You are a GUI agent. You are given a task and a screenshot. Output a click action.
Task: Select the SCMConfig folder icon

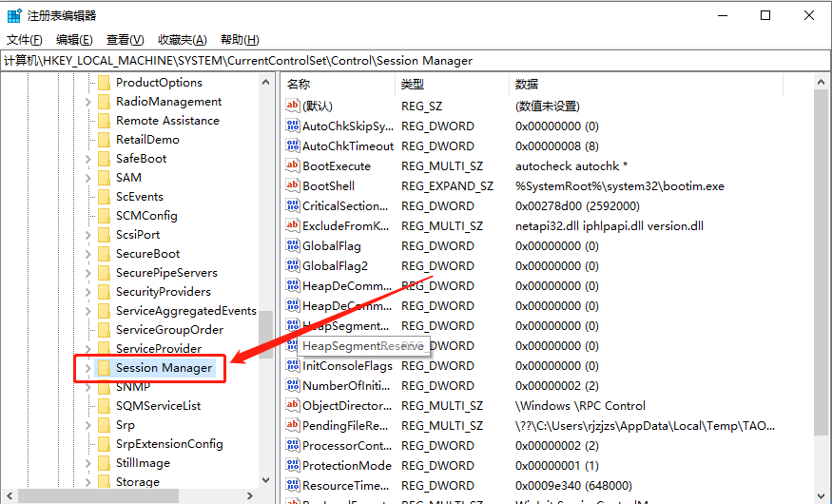tap(104, 216)
